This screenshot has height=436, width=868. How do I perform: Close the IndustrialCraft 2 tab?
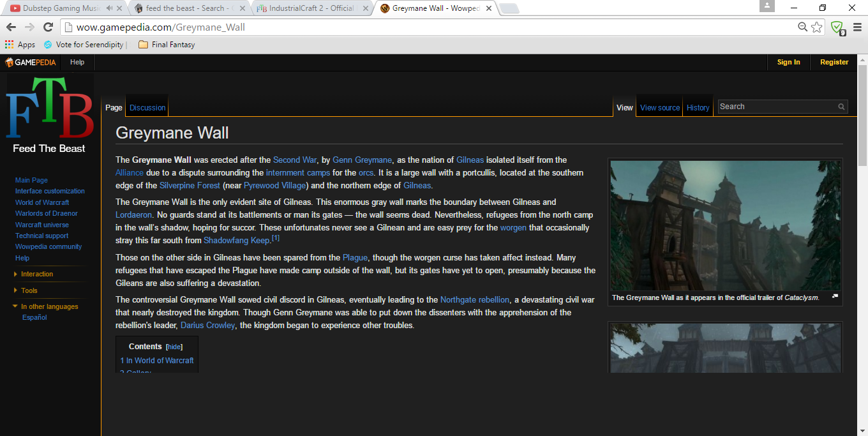[364, 8]
